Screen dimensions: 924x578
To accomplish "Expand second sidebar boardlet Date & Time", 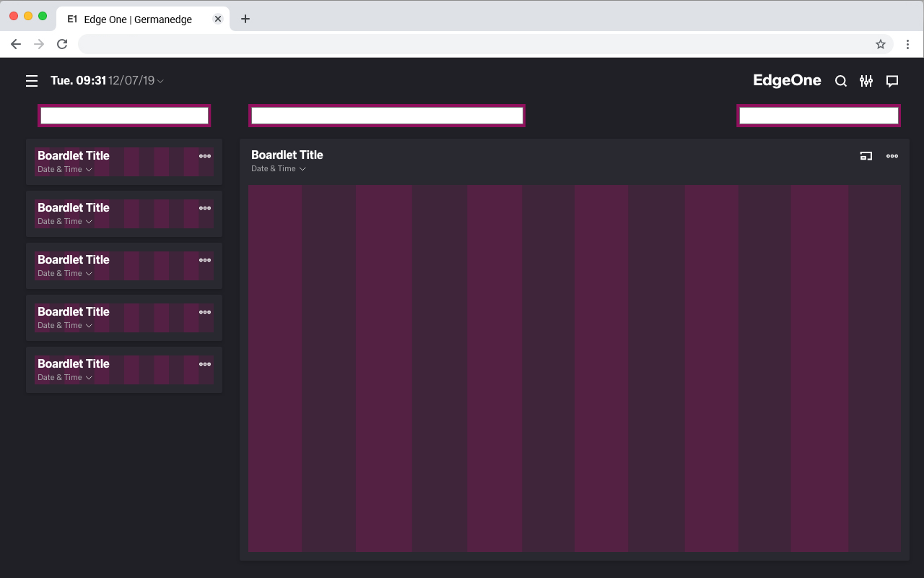I will pos(89,222).
